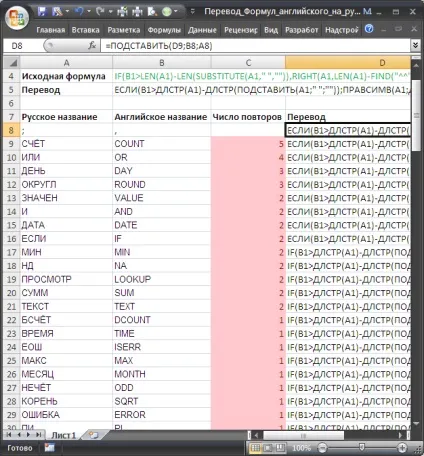Select row 8 header

coord(11,130)
